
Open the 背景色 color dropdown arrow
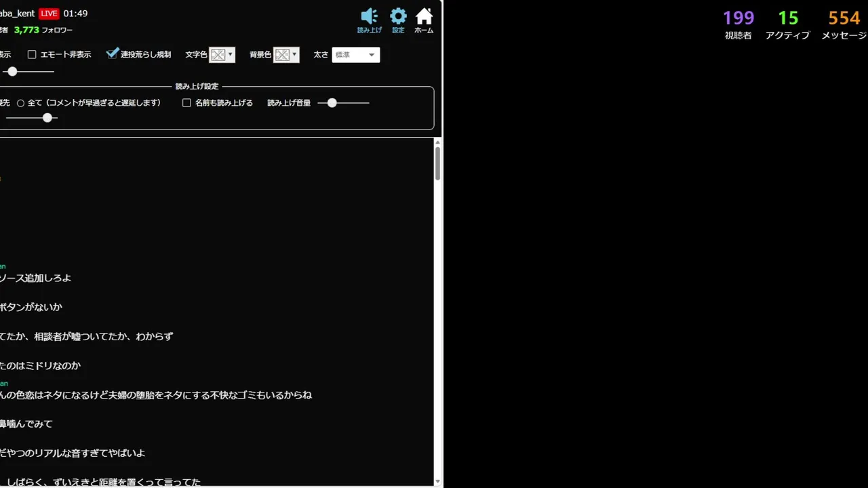pos(294,55)
